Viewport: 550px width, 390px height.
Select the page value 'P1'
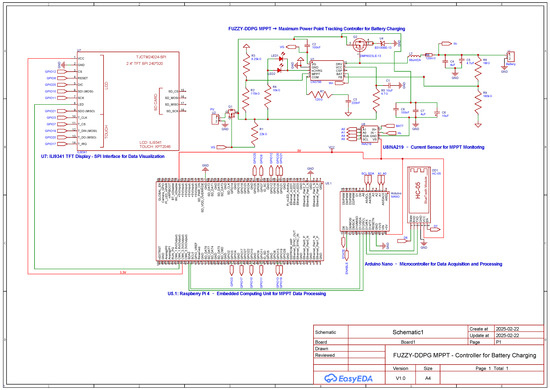(498, 342)
